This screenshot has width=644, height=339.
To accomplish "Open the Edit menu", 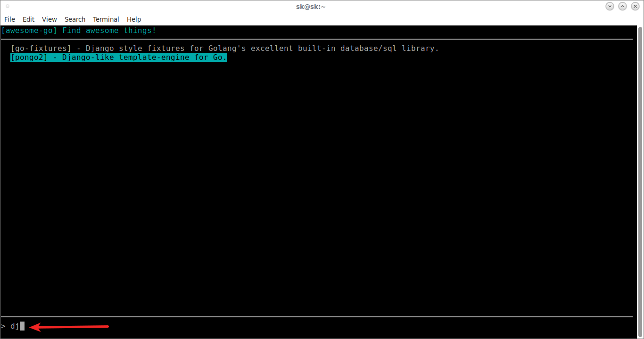I will click(29, 19).
